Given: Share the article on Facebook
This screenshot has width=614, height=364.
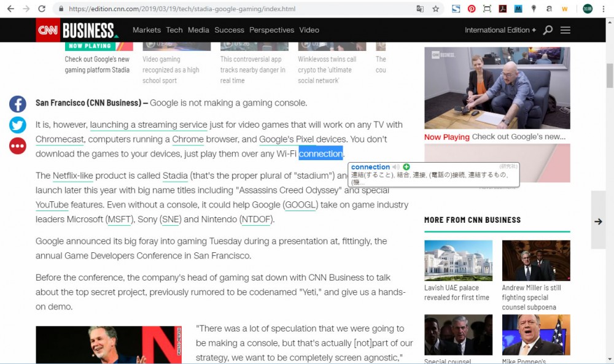Looking at the screenshot, I should coord(18,104).
